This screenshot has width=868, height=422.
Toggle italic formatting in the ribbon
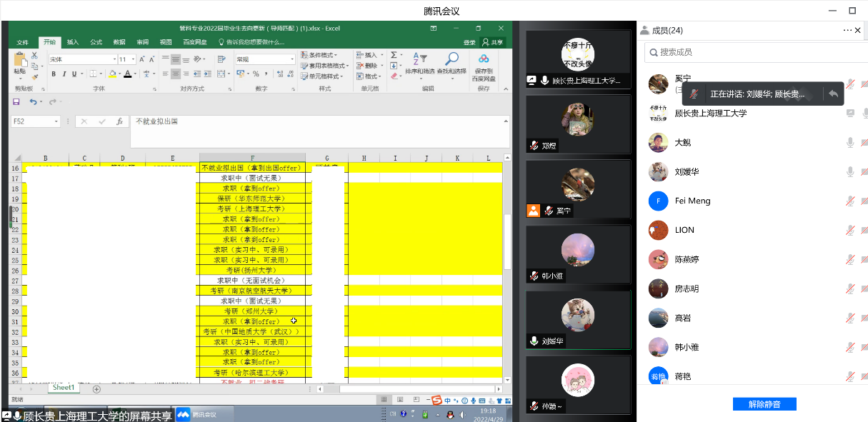tap(64, 74)
